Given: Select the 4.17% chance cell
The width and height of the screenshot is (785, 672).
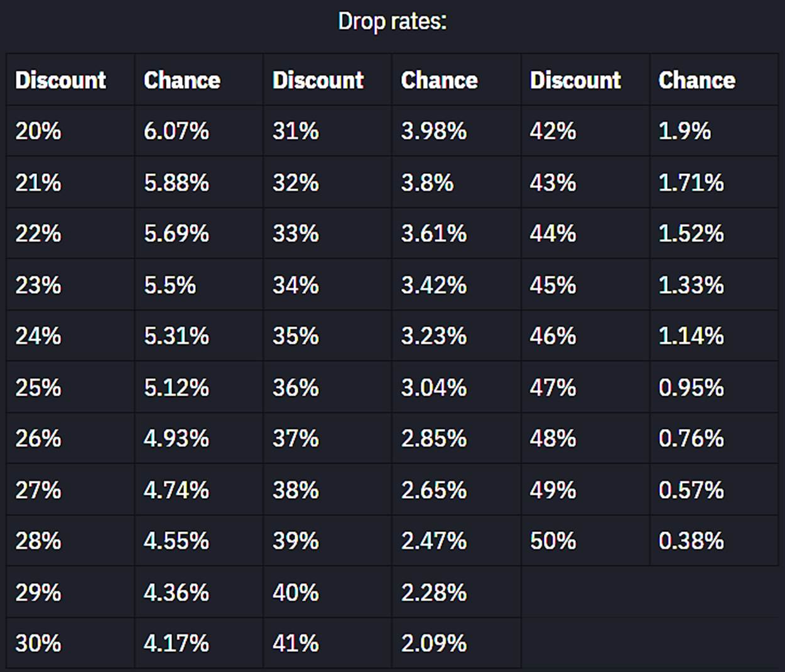Looking at the screenshot, I should click(176, 643).
